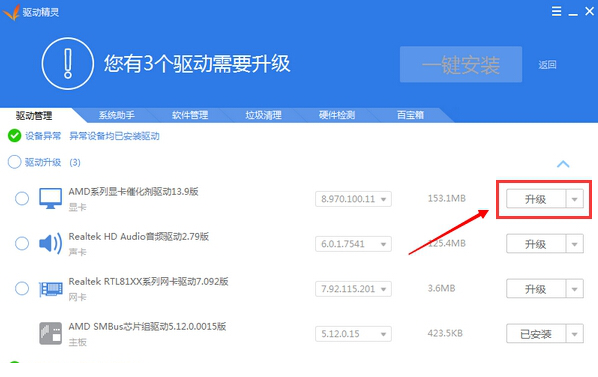Click the 网卡 category label
The height and width of the screenshot is (377, 598).
77,297
